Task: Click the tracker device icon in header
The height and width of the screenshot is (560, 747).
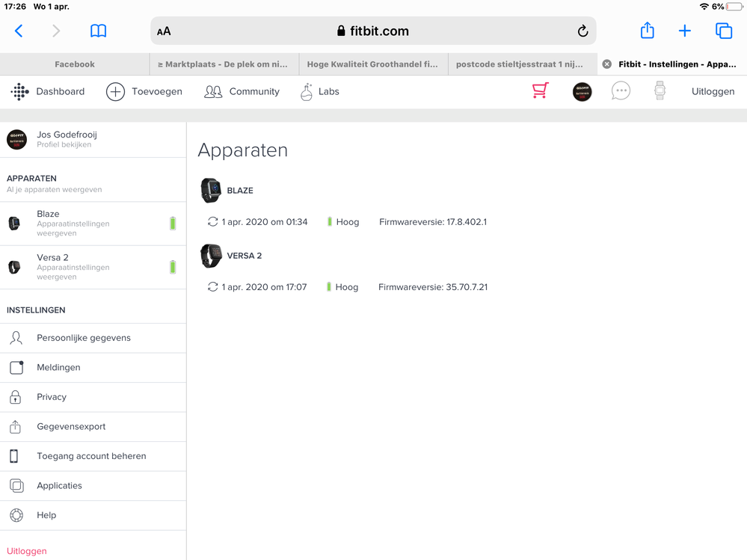Action: pyautogui.click(x=660, y=90)
